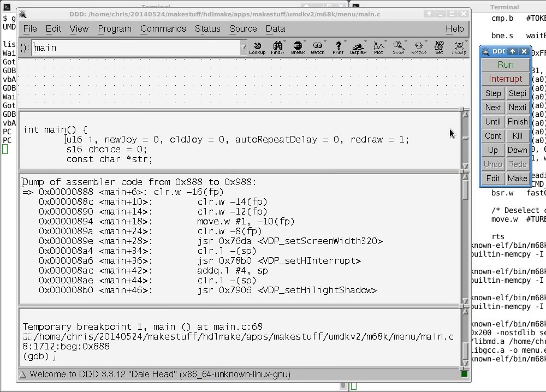Click VDP_setScreenWidth320 in the assembler listing
The width and height of the screenshot is (546, 392).
tap(320, 241)
